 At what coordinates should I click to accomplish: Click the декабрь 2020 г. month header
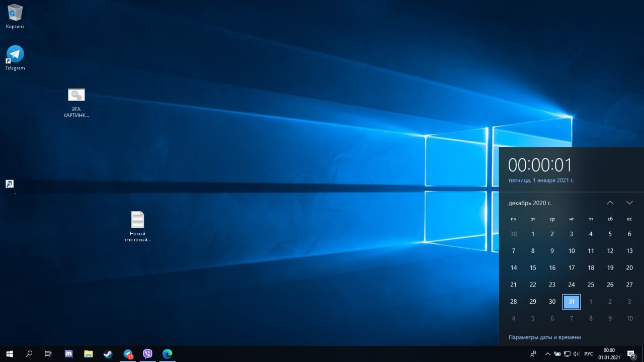tap(530, 203)
